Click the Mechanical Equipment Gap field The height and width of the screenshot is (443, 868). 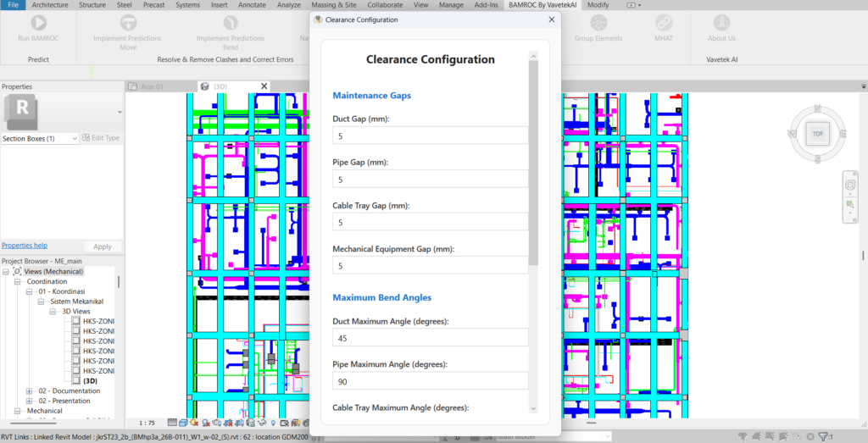click(x=430, y=265)
